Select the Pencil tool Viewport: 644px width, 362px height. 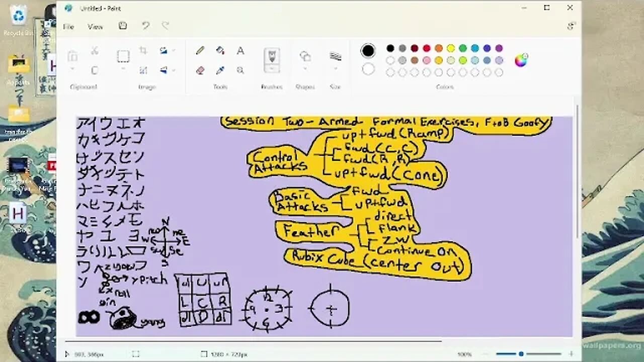point(200,50)
